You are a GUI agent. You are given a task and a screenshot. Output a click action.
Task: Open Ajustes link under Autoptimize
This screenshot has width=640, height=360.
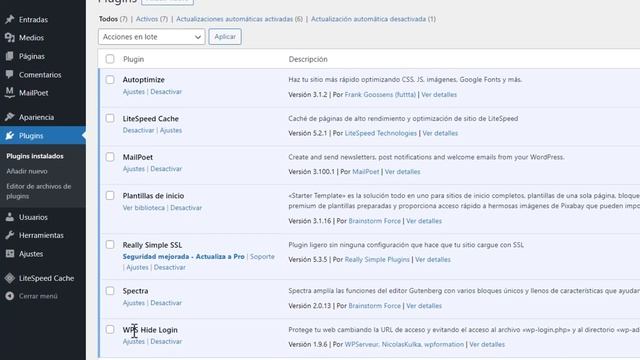pos(134,91)
